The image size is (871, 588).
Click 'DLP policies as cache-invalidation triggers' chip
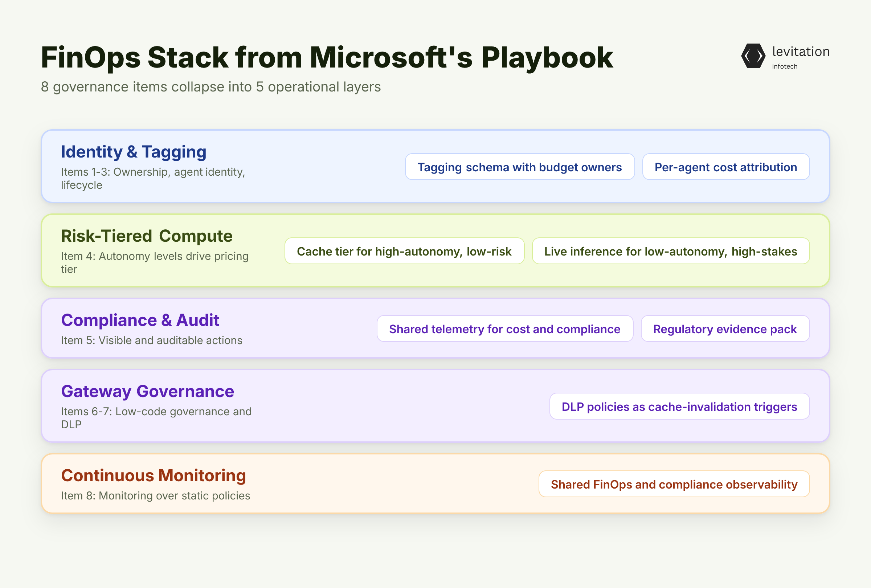[x=679, y=406]
